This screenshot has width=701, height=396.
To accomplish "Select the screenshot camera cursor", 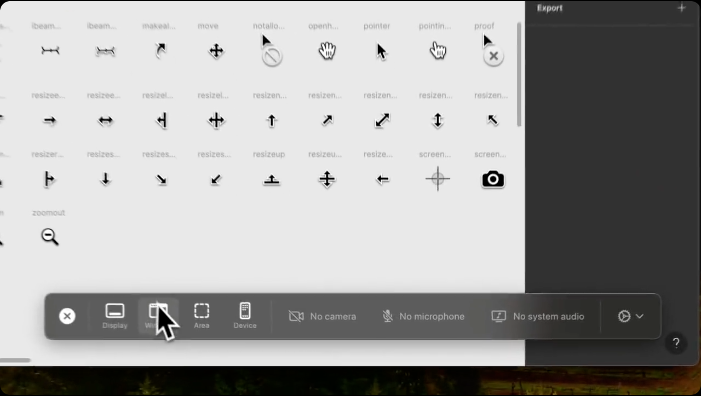I will click(493, 179).
